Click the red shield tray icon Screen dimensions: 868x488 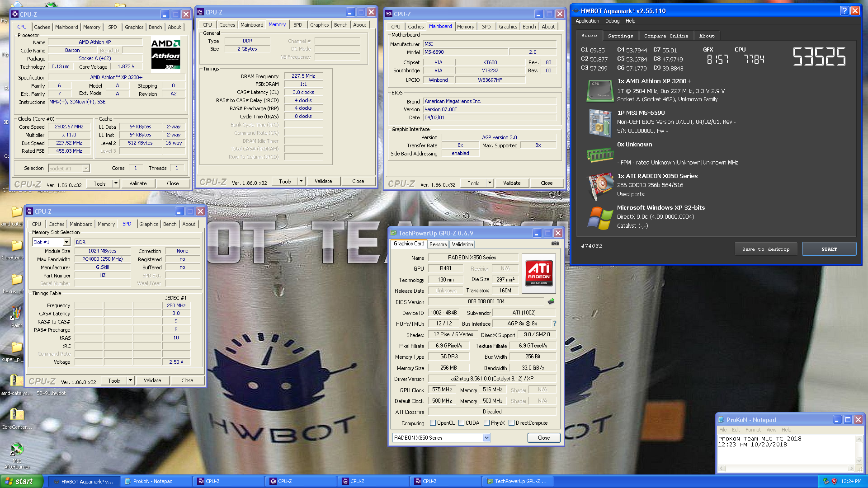(x=834, y=481)
